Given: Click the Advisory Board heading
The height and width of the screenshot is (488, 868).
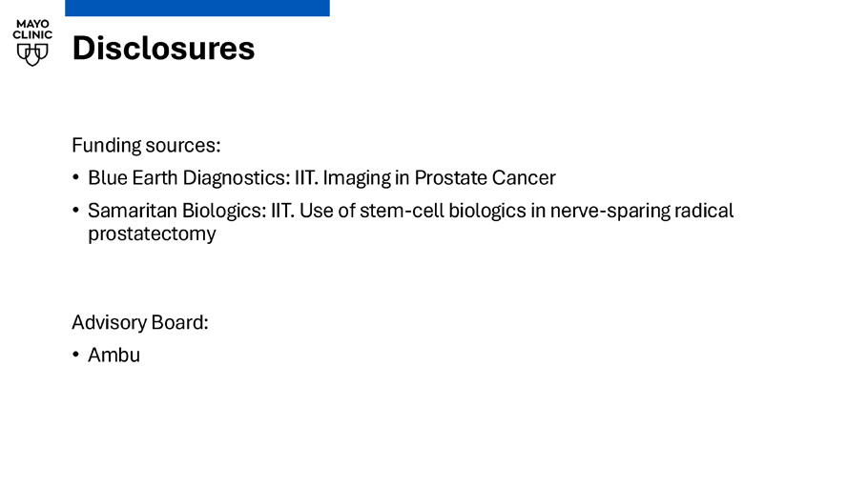Looking at the screenshot, I should click(140, 322).
